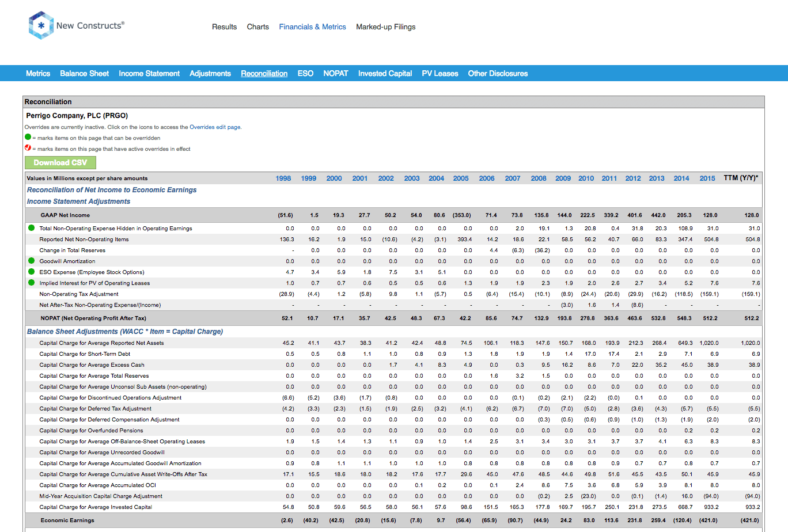Switch to the Invested Capital tab

tap(385, 73)
